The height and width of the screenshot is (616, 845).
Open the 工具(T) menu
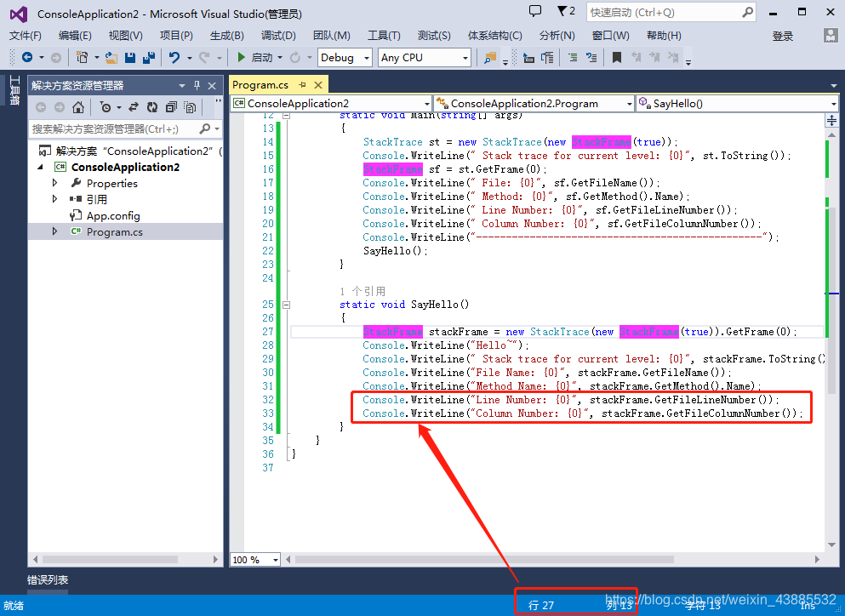tap(384, 36)
